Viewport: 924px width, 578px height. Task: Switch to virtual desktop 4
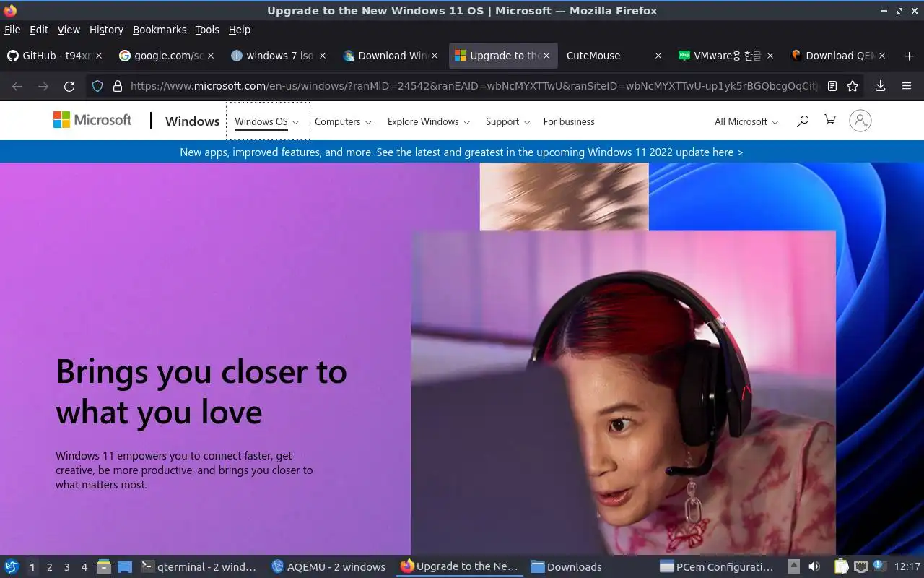84,567
